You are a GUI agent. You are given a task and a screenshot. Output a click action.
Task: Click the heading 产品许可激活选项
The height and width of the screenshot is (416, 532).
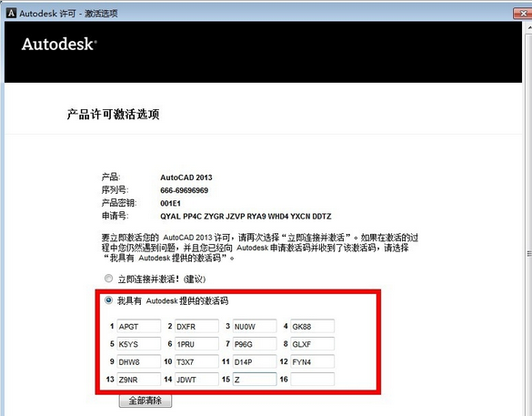pos(113,115)
